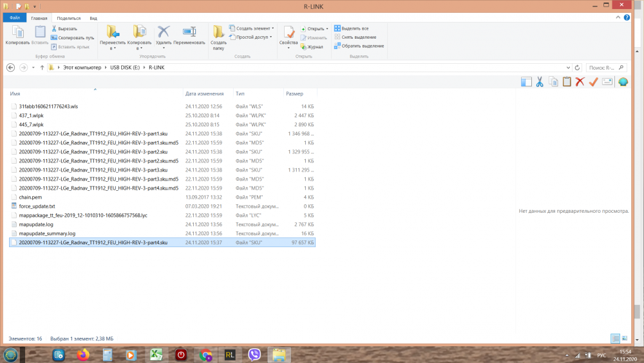Open the RL app from the taskbar
Viewport: 644px width, 363px height.
tap(230, 355)
